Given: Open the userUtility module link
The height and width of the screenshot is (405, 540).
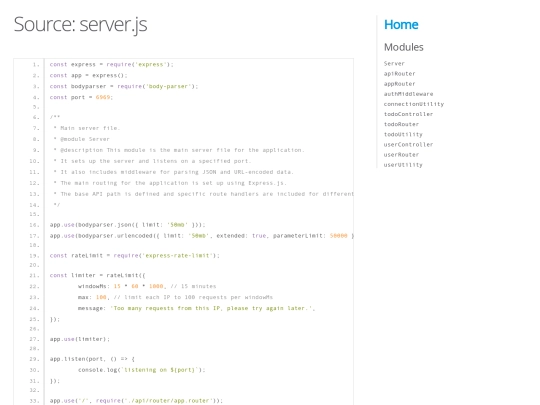Looking at the screenshot, I should coord(403,165).
